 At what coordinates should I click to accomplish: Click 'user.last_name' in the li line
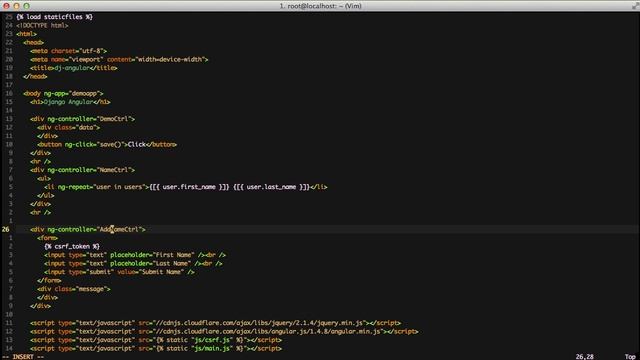(x=271, y=187)
